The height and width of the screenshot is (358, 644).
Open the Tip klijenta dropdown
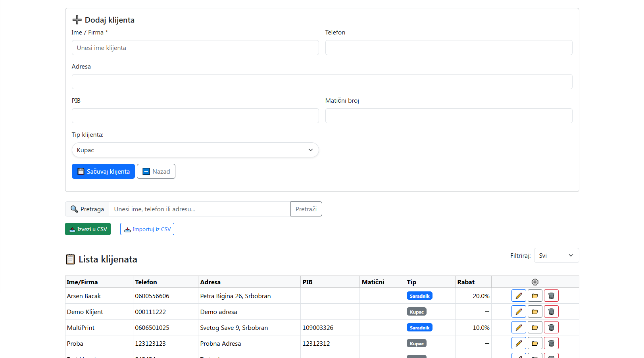click(195, 150)
